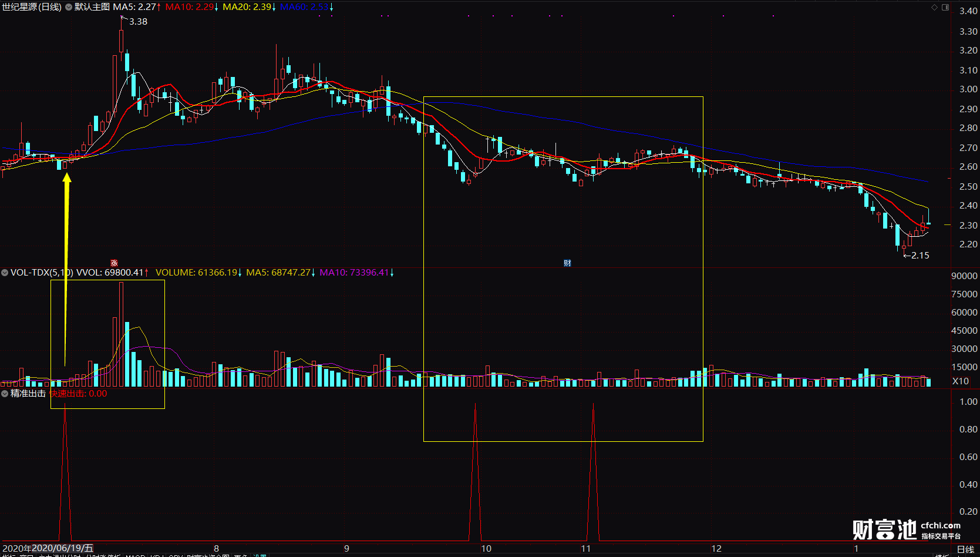
Task: Click the 3.38 high price annotation
Action: click(139, 22)
